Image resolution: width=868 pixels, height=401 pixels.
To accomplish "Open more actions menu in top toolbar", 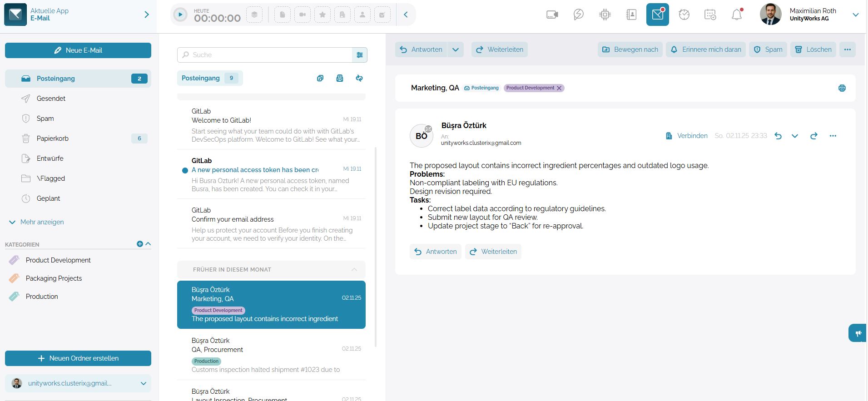I will pos(848,50).
